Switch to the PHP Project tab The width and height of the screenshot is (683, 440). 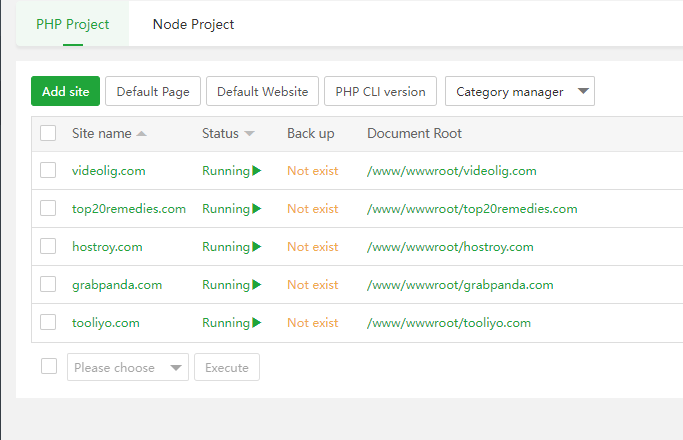point(72,24)
